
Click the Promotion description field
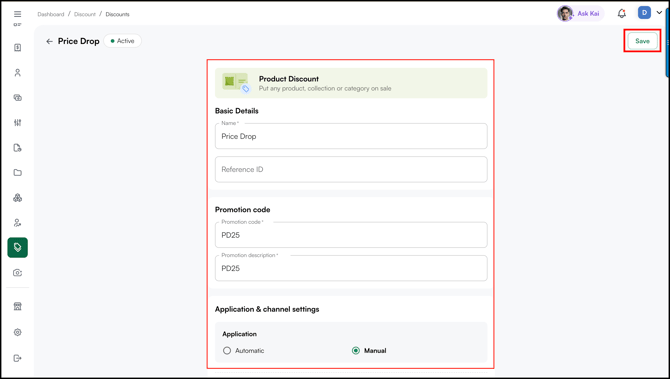pyautogui.click(x=351, y=268)
